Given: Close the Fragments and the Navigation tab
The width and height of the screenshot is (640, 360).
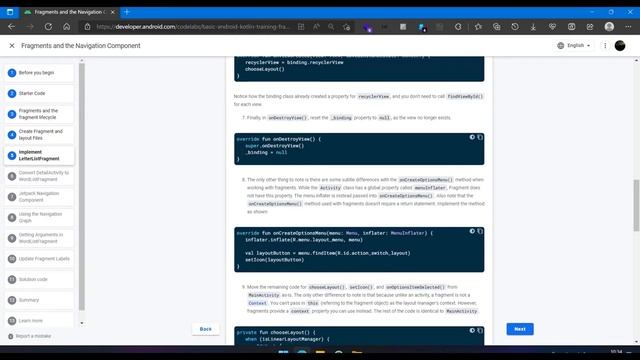Looking at the screenshot, I should (113, 12).
